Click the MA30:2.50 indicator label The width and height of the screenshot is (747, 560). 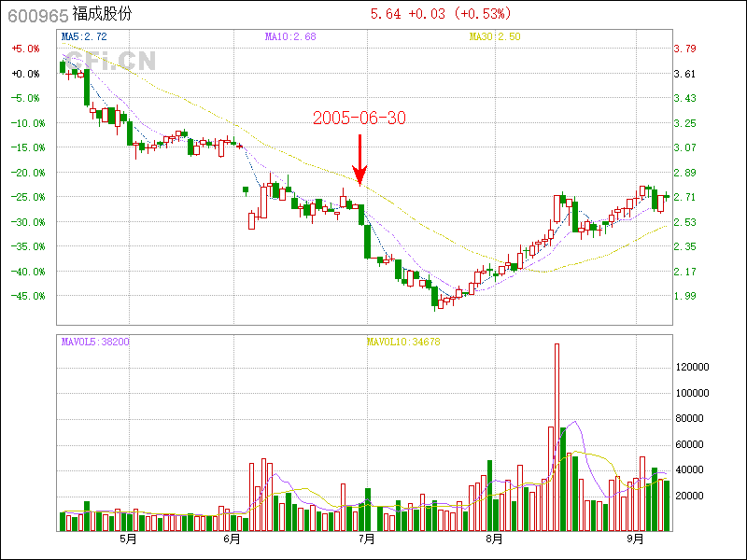coord(494,36)
